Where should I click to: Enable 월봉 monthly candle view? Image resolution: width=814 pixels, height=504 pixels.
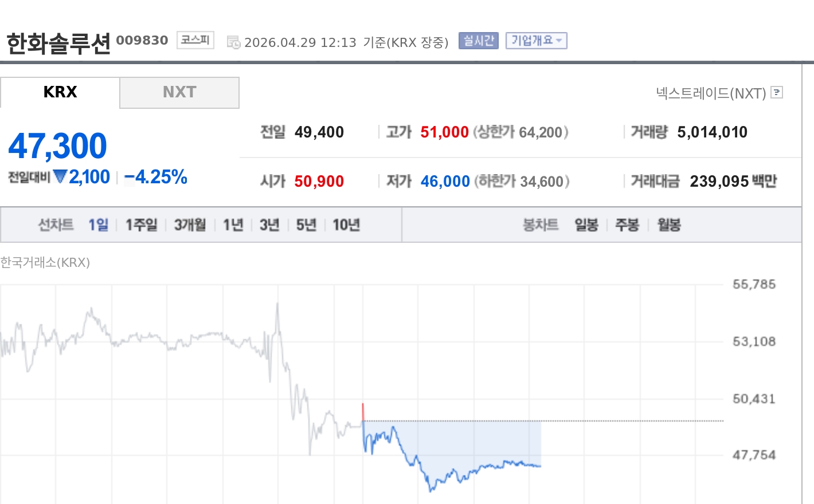(668, 225)
